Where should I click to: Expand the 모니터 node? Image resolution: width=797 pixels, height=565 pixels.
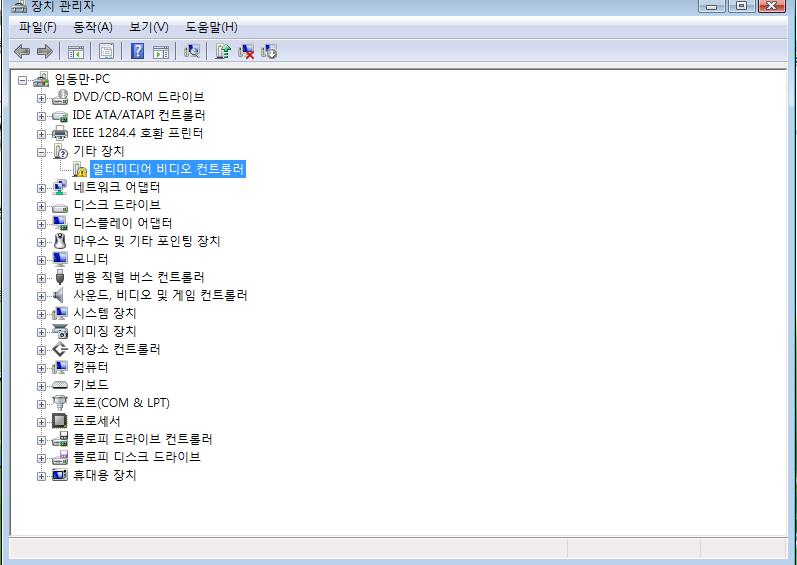(x=41, y=260)
